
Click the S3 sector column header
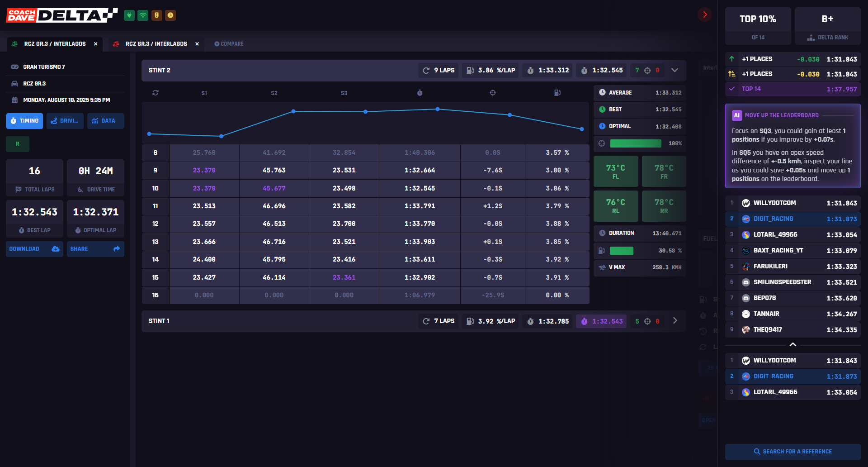pos(344,93)
